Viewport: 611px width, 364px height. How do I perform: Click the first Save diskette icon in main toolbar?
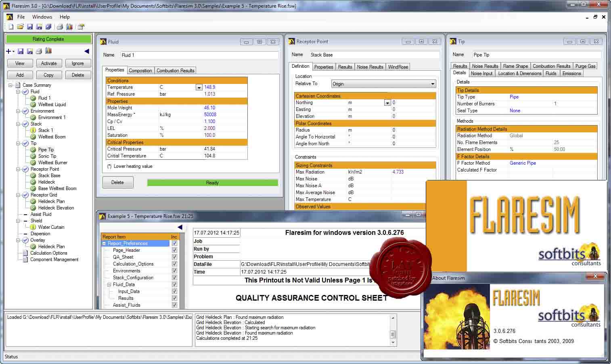click(30, 27)
